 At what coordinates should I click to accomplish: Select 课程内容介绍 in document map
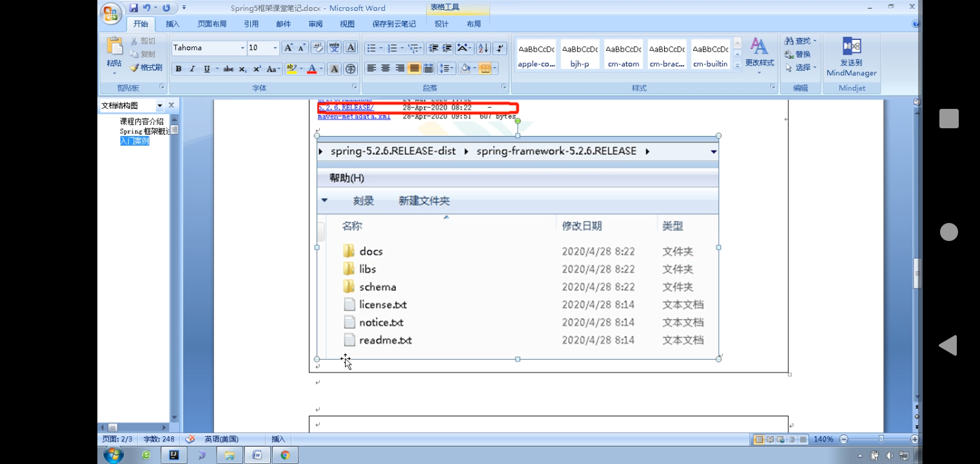tap(142, 121)
